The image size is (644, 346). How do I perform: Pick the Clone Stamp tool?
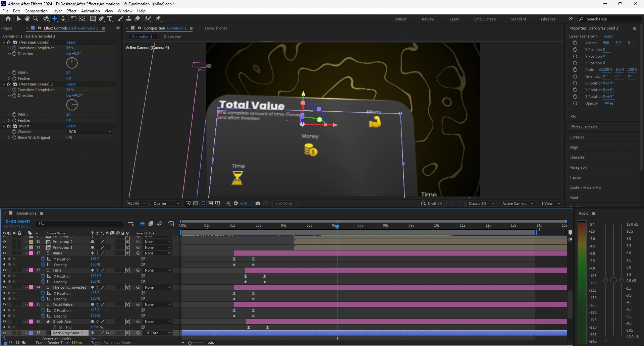[129, 19]
